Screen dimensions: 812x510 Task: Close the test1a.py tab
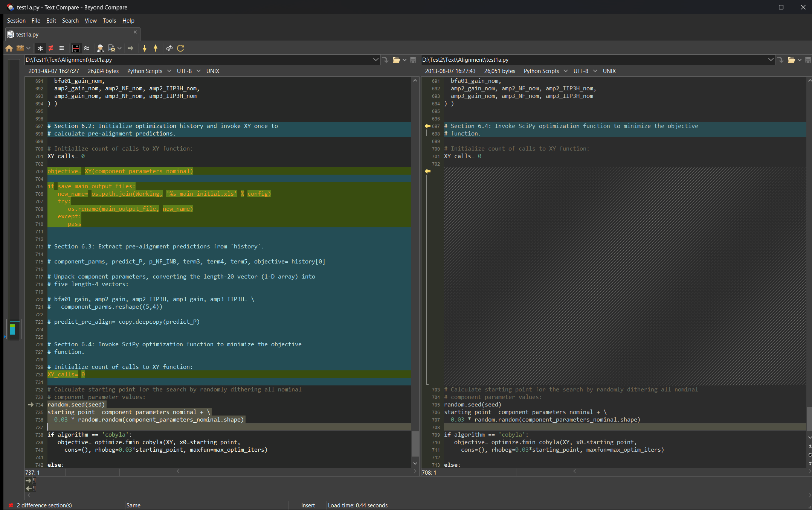[x=135, y=32]
